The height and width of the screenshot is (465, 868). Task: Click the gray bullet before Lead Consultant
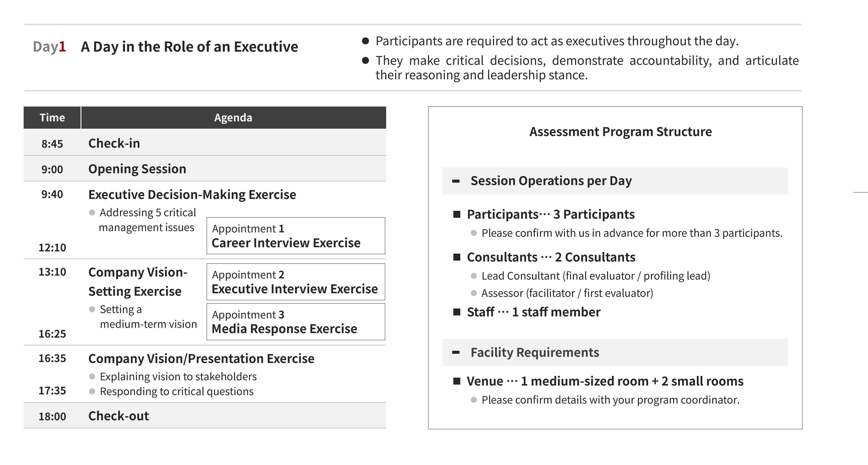[474, 276]
